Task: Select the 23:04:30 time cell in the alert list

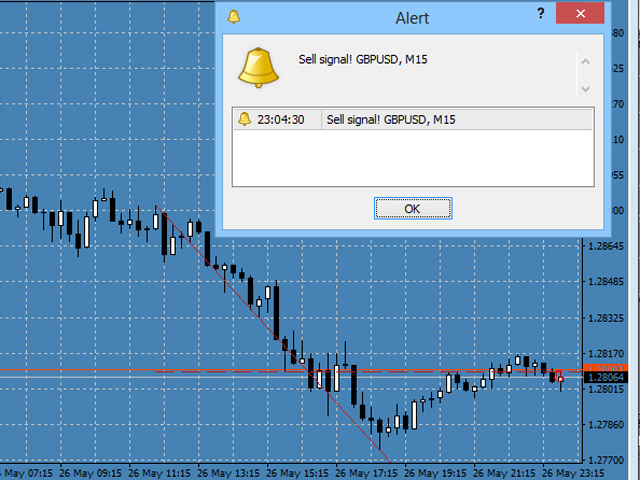Action: coord(281,120)
